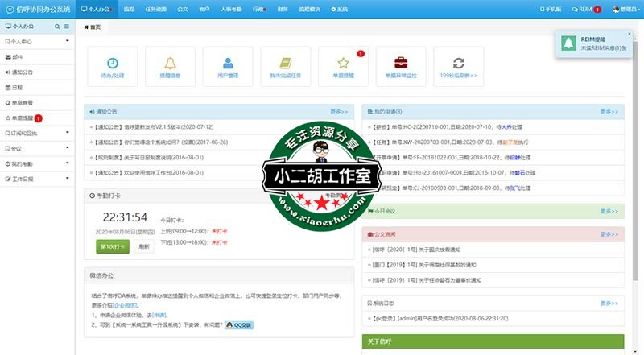644x355 pixels.
Task: Open 单据异常监控 briefcase icon tile
Action: point(401,68)
